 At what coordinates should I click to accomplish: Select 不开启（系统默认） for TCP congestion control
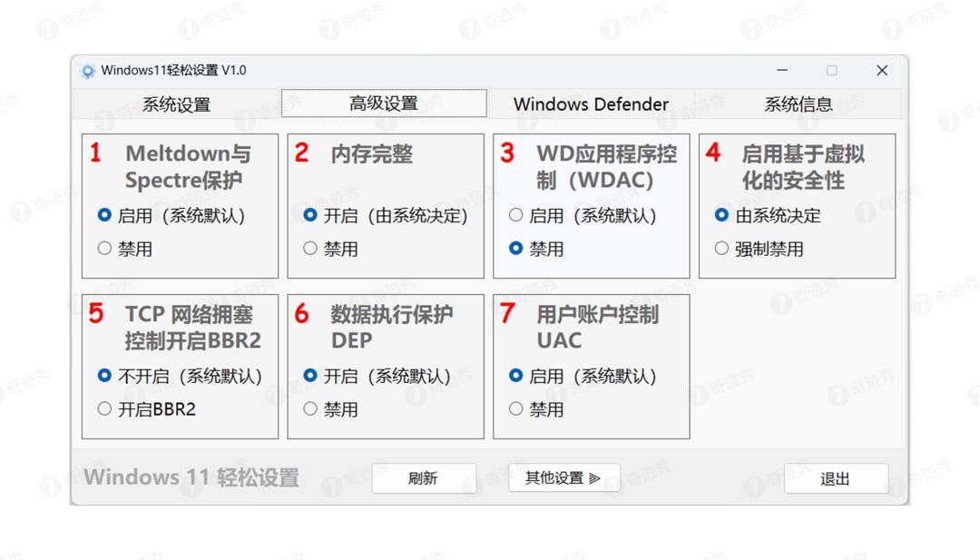tap(104, 376)
